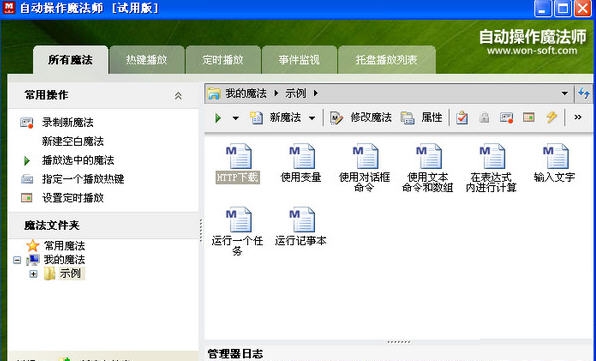Click the app icon in title bar

point(8,8)
